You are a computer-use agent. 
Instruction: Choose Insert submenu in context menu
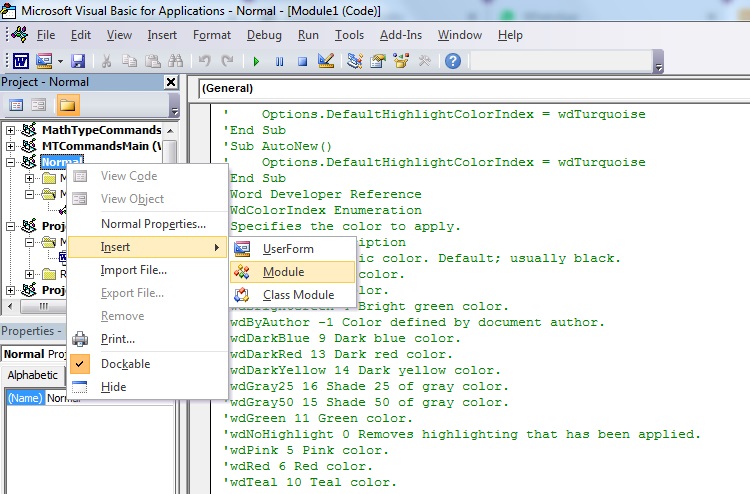click(148, 247)
